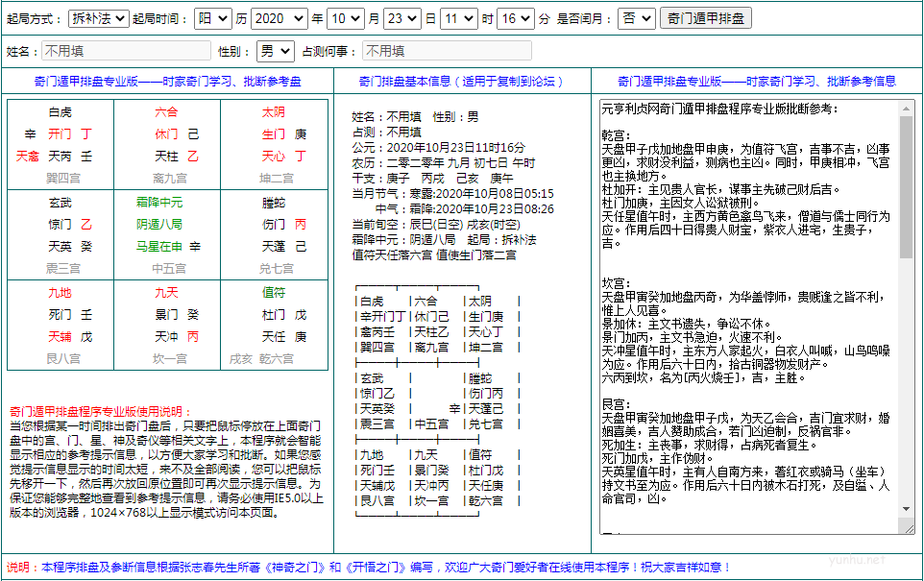
Task: Click the 姓名 name input field
Action: [x=125, y=50]
